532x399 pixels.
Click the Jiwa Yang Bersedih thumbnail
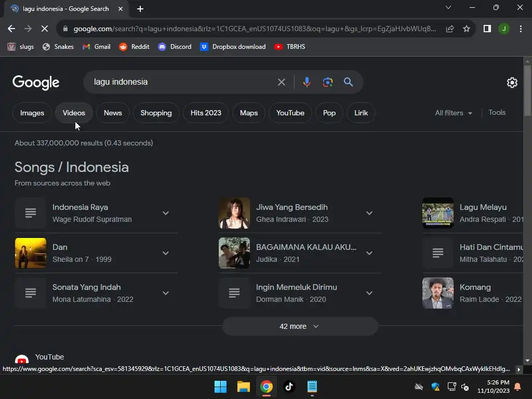point(234,213)
